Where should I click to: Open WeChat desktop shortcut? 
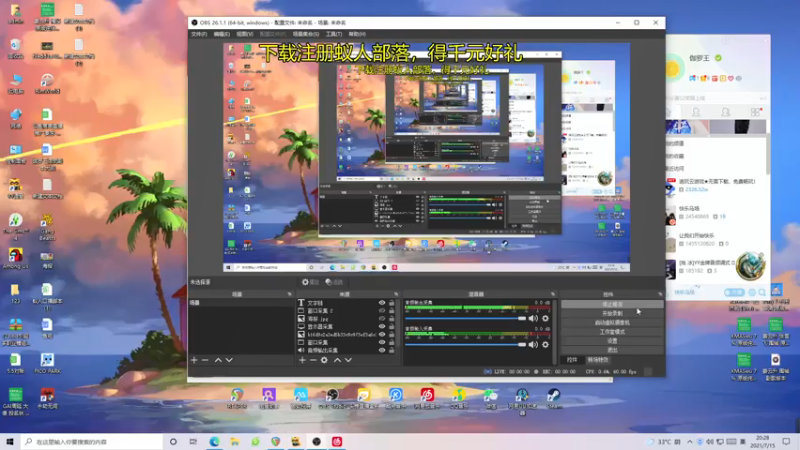click(x=490, y=398)
